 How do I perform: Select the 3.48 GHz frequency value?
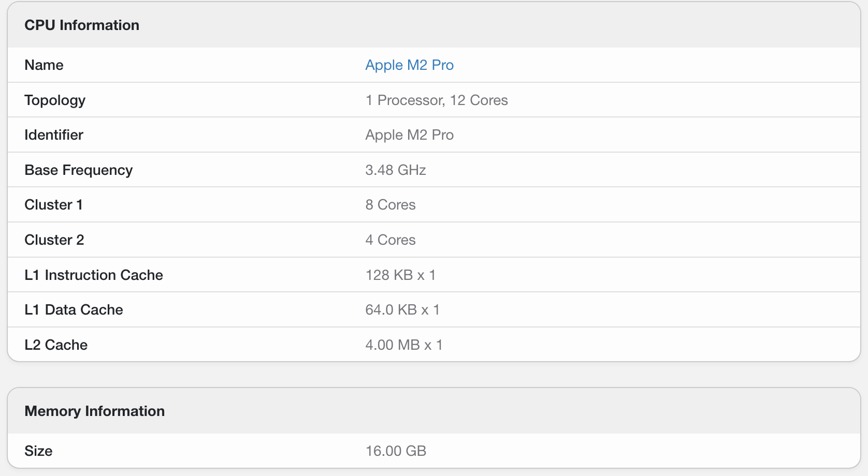pyautogui.click(x=395, y=170)
